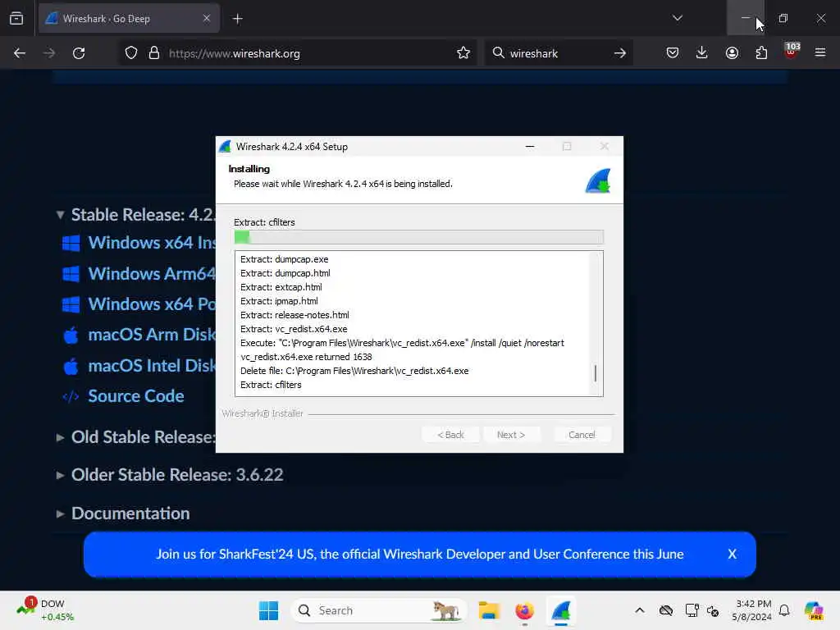
Task: Click the Cancel button in Setup
Action: (x=582, y=435)
